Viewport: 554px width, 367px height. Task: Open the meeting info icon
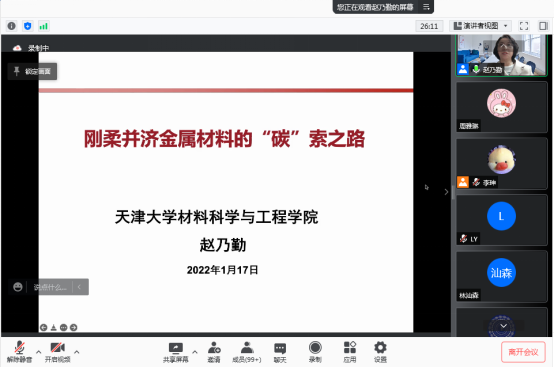tap(12, 26)
